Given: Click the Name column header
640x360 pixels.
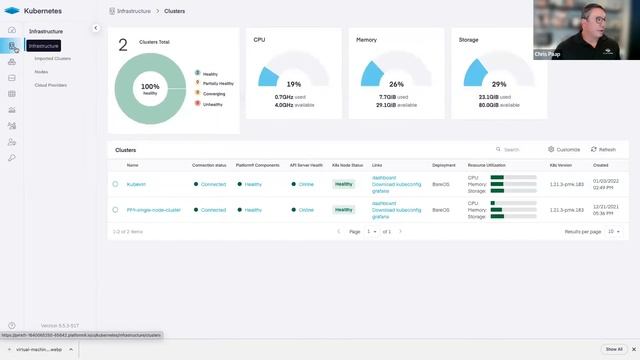Looking at the screenshot, I should (132, 165).
